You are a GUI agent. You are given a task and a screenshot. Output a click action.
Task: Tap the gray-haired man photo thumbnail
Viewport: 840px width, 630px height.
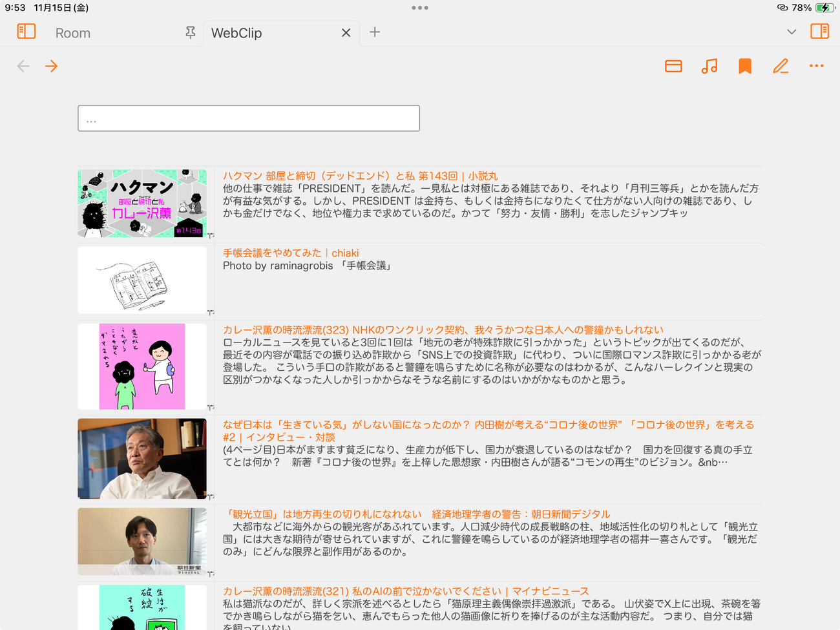[x=142, y=459]
